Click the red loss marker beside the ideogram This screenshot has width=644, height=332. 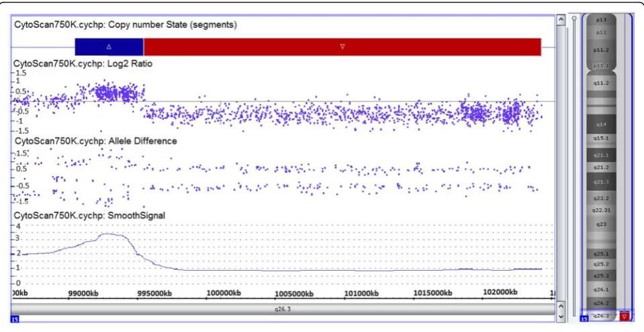coord(625,316)
